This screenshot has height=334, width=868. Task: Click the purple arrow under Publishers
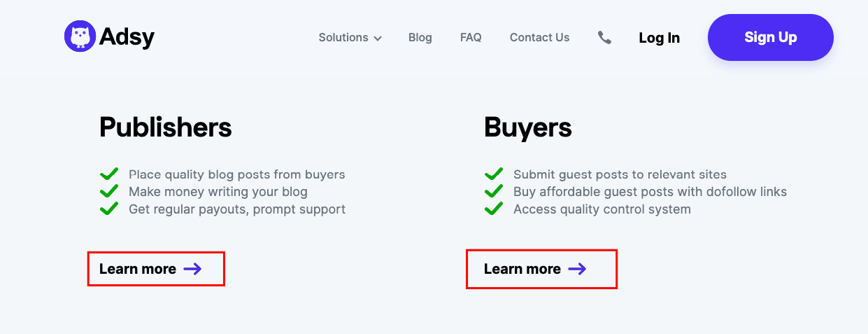[x=192, y=269]
